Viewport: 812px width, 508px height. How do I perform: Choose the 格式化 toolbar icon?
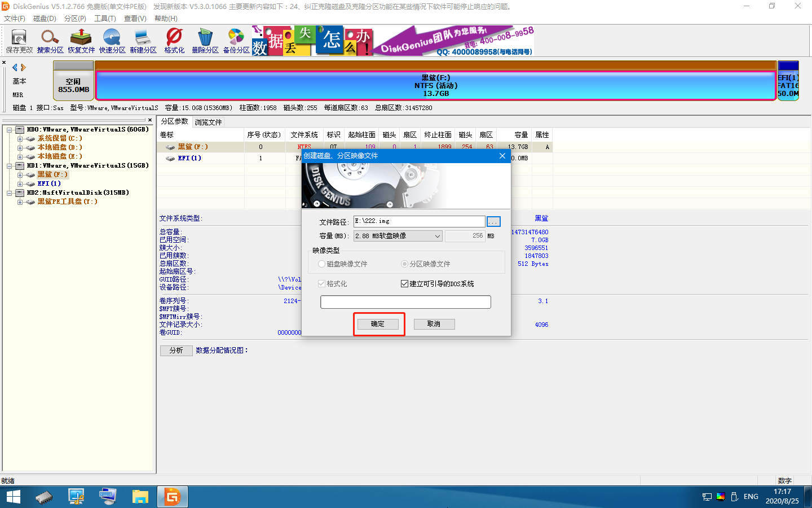click(174, 41)
